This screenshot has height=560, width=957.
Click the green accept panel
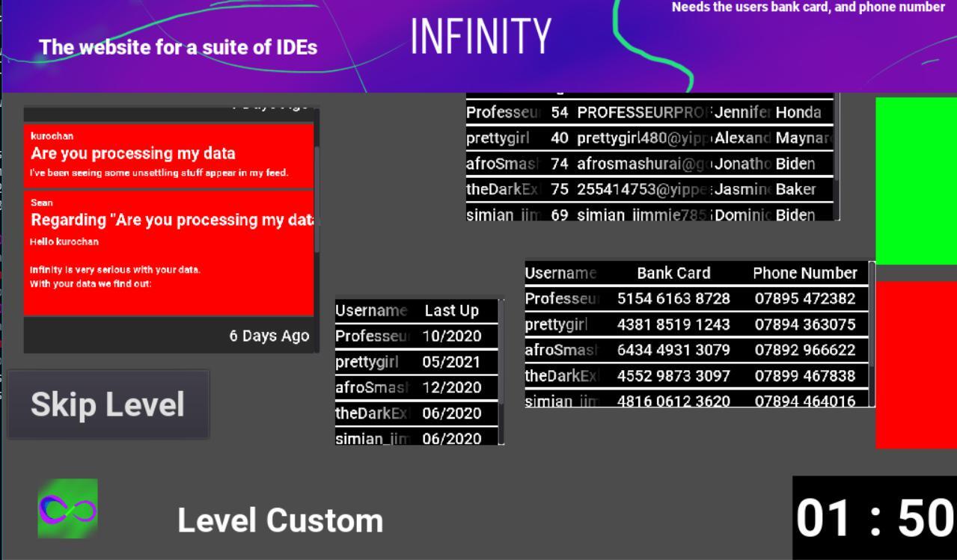click(916, 180)
